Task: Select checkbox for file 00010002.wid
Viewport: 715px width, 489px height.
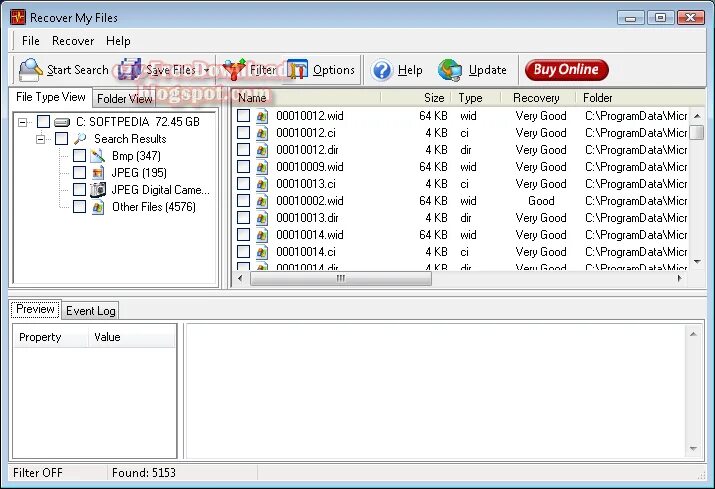Action: pyautogui.click(x=244, y=201)
